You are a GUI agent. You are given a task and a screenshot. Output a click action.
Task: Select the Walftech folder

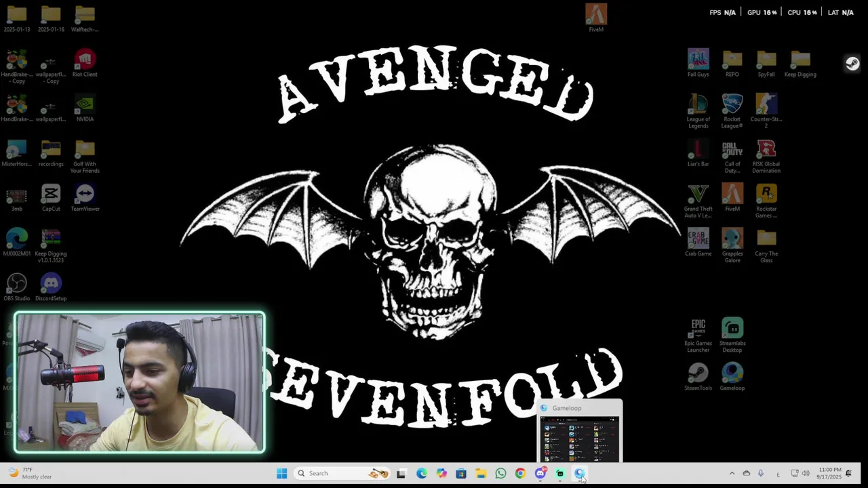(85, 18)
